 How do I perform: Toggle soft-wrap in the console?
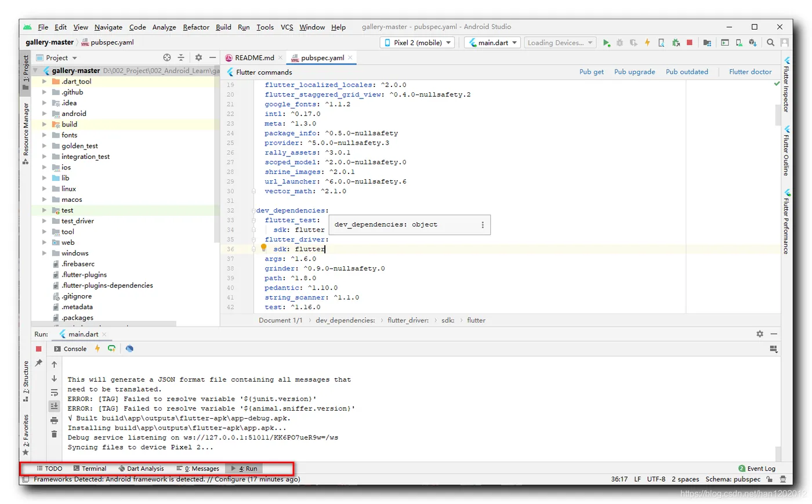click(x=55, y=392)
